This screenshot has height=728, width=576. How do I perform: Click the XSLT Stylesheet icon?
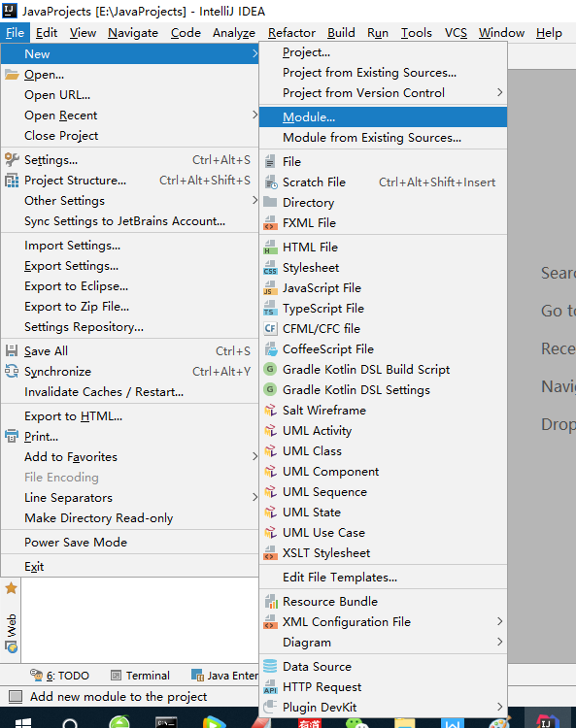pyautogui.click(x=270, y=553)
